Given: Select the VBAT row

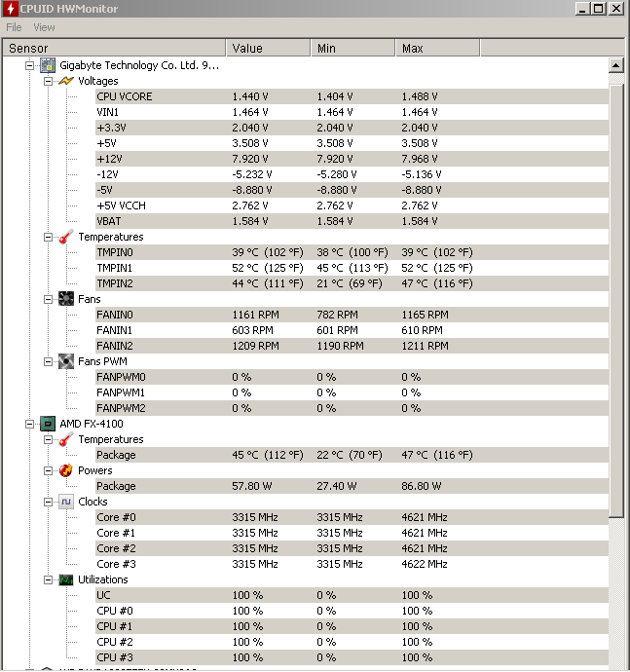Looking at the screenshot, I should click(x=352, y=221).
